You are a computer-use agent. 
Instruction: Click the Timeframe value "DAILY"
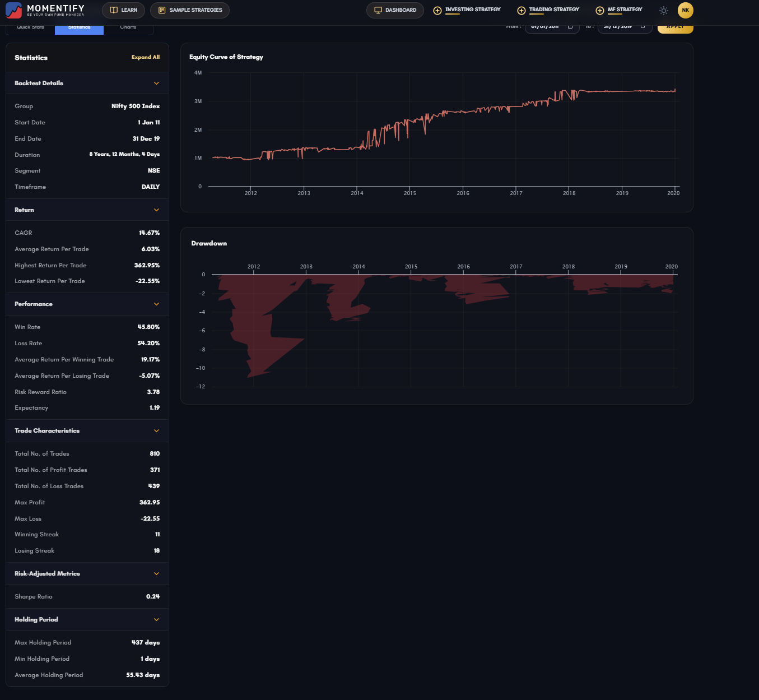pos(151,187)
